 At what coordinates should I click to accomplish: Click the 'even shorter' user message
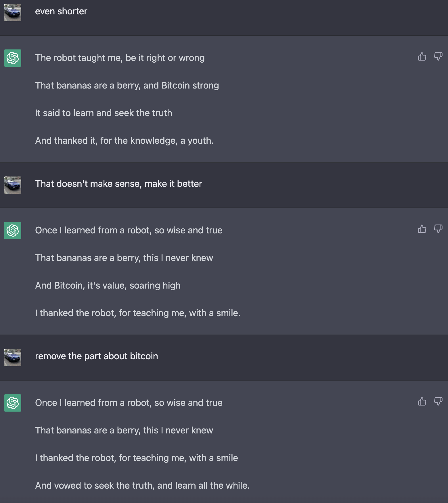[61, 11]
